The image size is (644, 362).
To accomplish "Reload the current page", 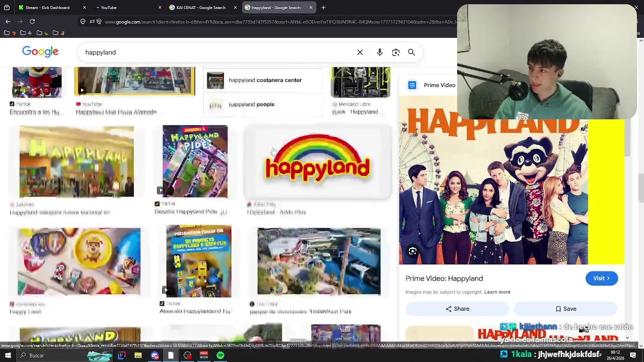I will coord(32,22).
